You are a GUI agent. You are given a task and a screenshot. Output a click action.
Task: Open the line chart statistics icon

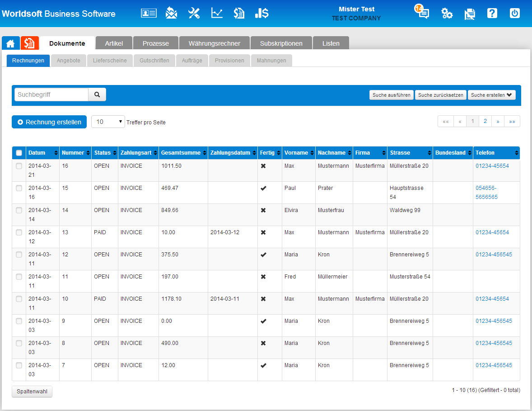(217, 13)
